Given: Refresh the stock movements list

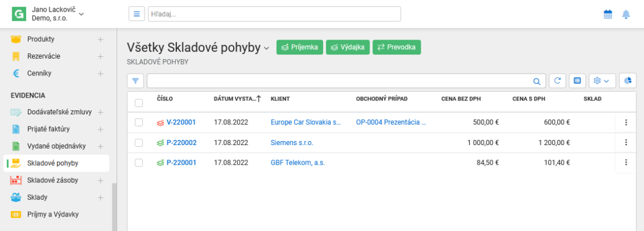Looking at the screenshot, I should [558, 81].
